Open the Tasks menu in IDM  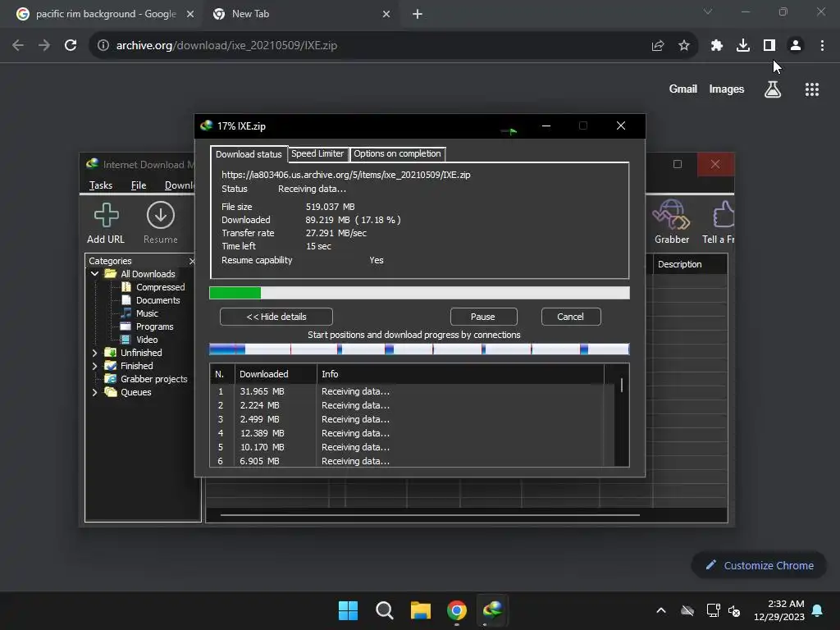[x=101, y=185]
